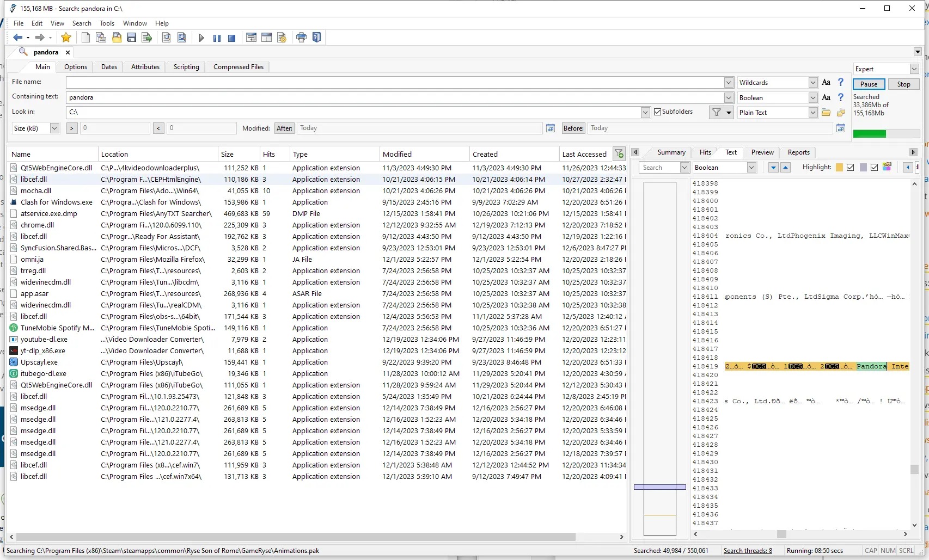This screenshot has height=560, width=929.
Task: Uncheck the Subfolders checkbox
Action: click(x=658, y=112)
